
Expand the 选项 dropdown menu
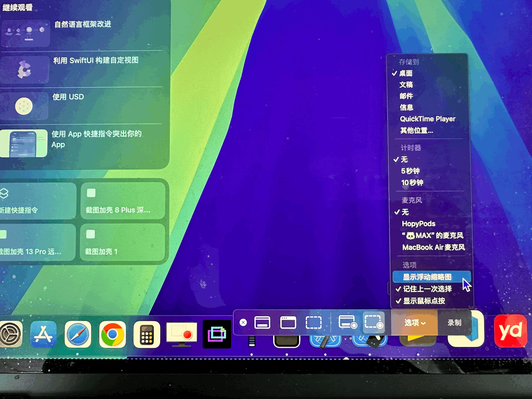coord(415,322)
